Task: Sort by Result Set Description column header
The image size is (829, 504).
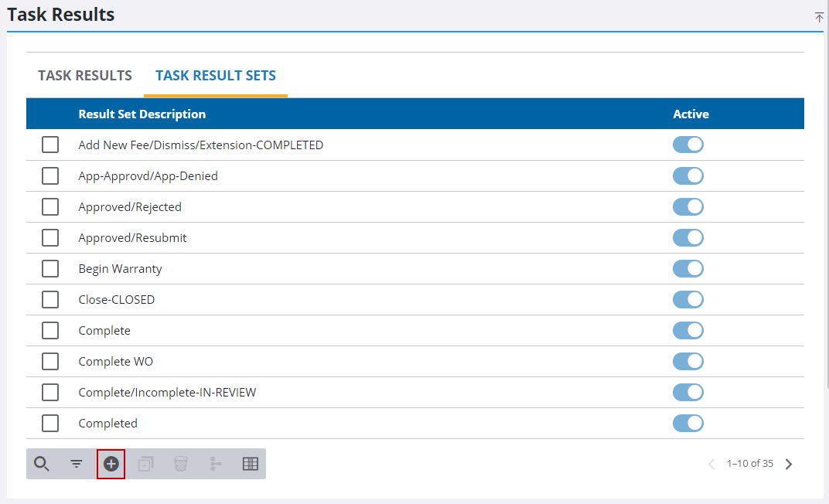Action: pos(142,114)
